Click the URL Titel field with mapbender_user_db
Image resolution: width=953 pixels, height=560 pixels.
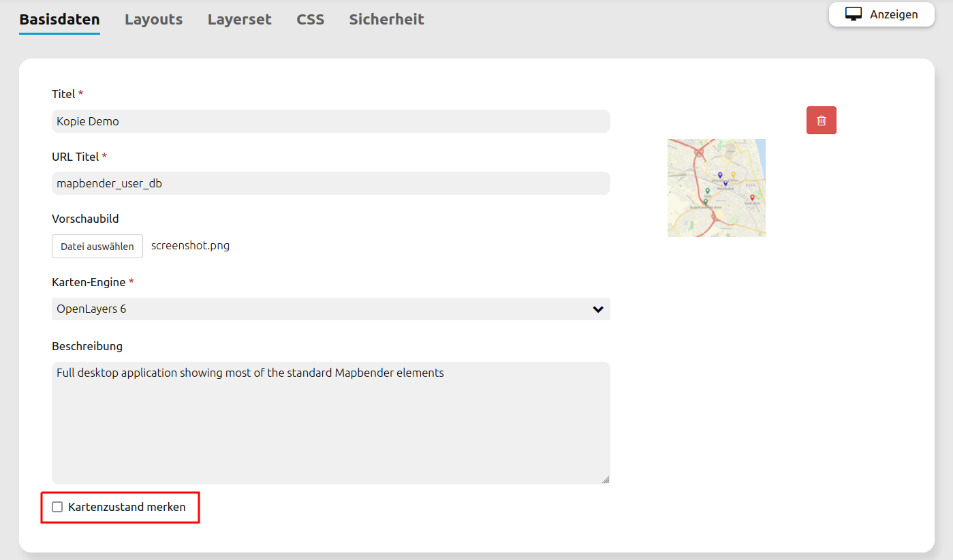(x=330, y=183)
